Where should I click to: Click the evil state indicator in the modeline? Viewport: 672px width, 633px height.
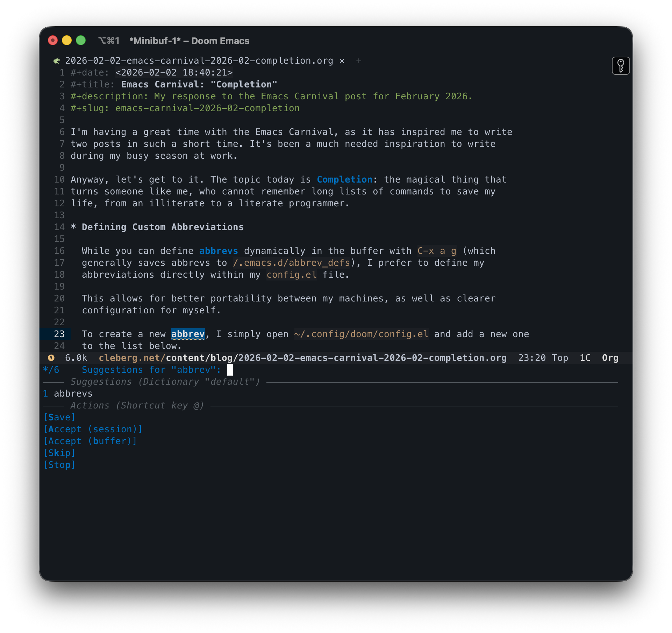tap(51, 358)
